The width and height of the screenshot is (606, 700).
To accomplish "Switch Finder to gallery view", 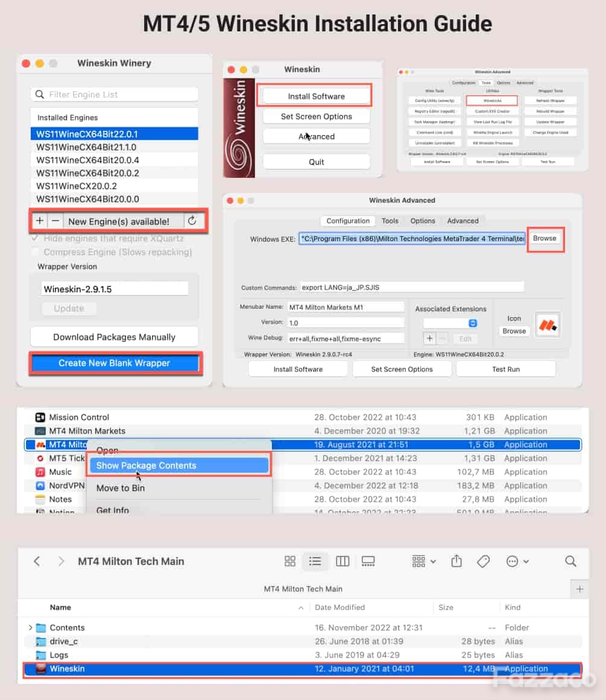I will pyautogui.click(x=368, y=561).
